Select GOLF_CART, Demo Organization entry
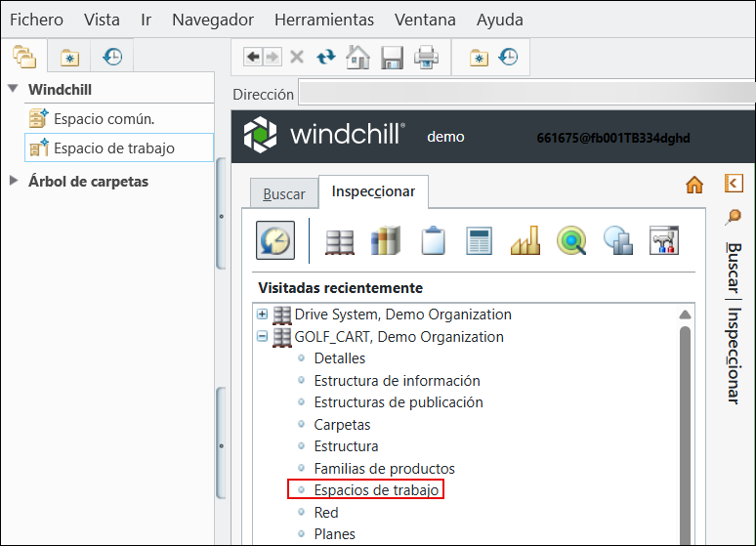Screen dimensions: 756x546 399,337
